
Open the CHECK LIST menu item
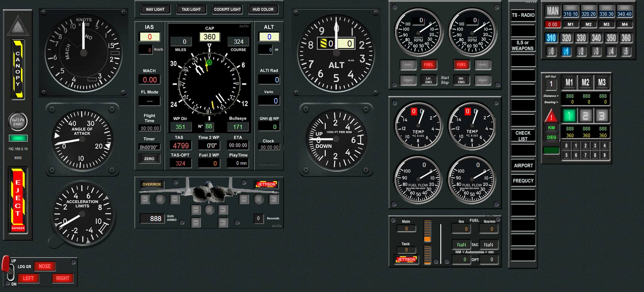coord(523,135)
